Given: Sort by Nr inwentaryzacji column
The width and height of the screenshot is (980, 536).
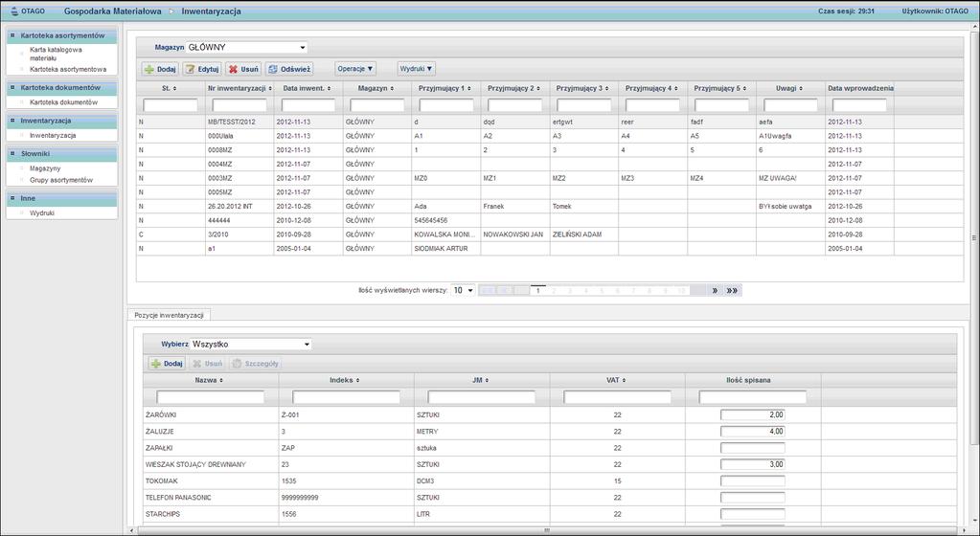Looking at the screenshot, I should point(239,88).
